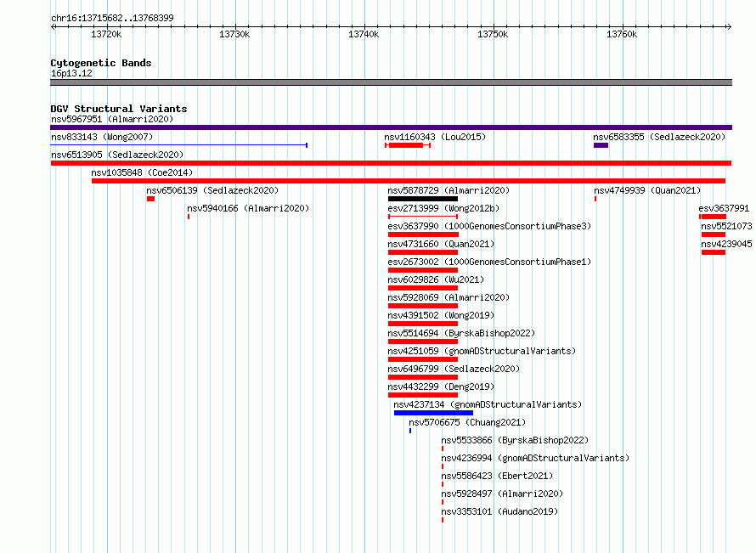
Task: Open nsv5928069 (Almarri2020) label
Action: (x=449, y=297)
